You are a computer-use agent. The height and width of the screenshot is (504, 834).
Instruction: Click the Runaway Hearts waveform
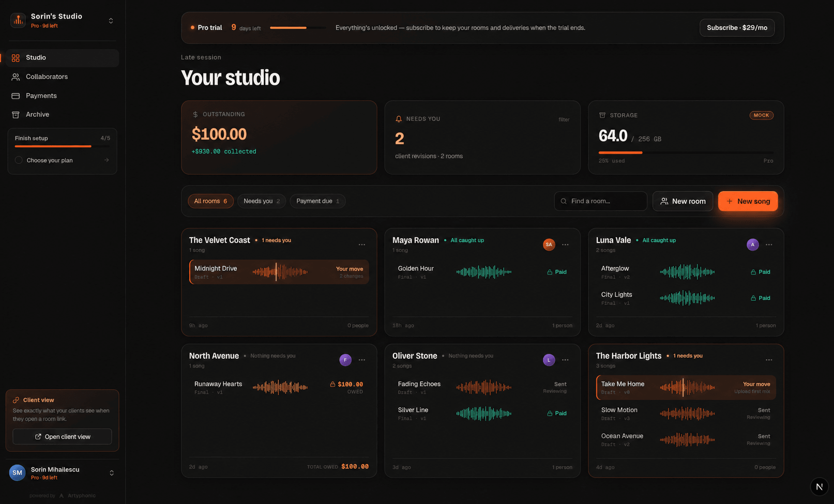pos(280,387)
